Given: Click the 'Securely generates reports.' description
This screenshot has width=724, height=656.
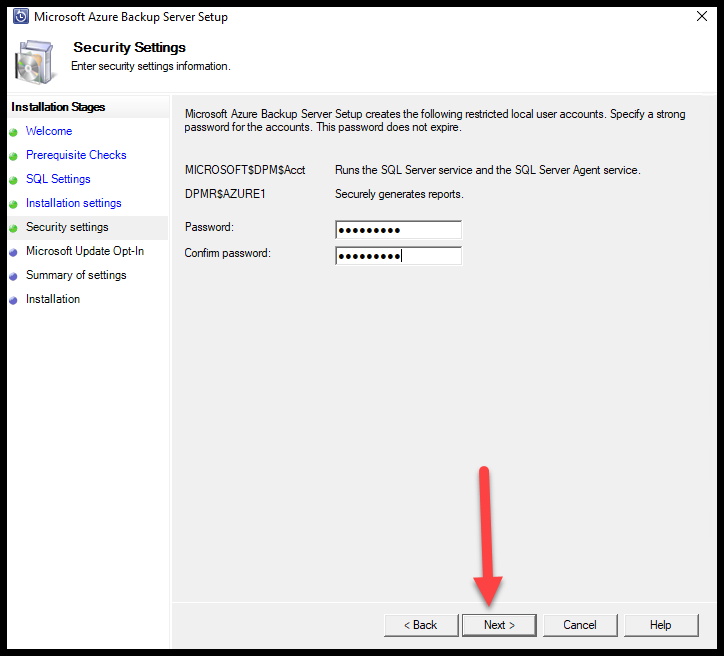Looking at the screenshot, I should coord(399,194).
